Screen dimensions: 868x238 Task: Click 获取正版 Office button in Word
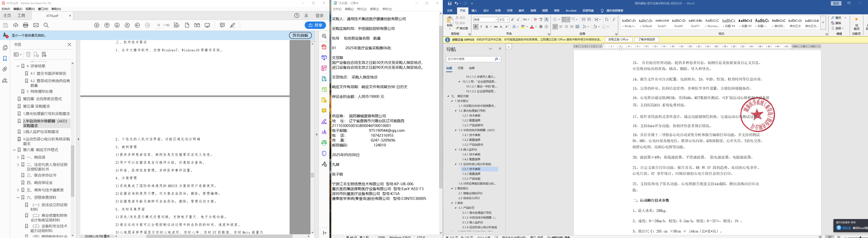[x=618, y=40]
